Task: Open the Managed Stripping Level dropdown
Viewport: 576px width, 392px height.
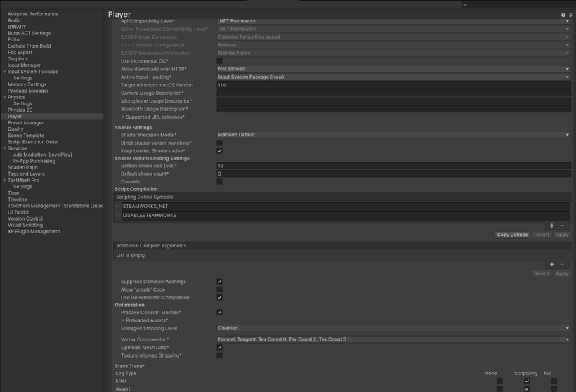Action: [x=393, y=328]
